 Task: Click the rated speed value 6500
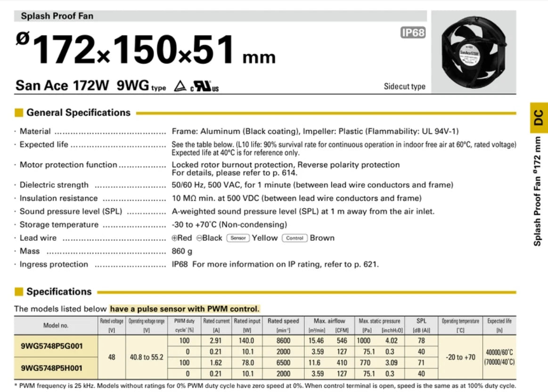284,363
